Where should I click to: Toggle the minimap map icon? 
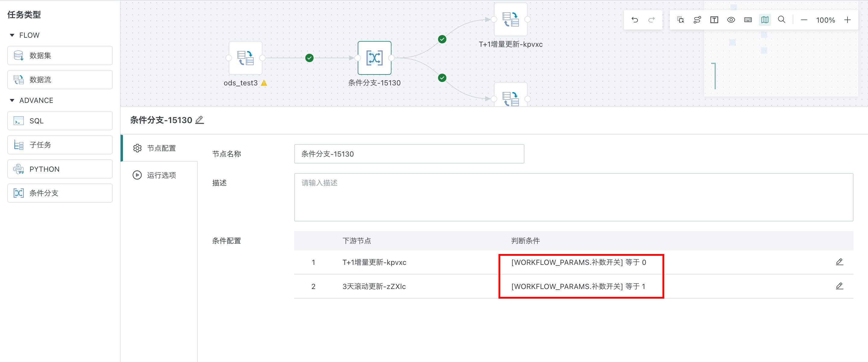pyautogui.click(x=765, y=20)
